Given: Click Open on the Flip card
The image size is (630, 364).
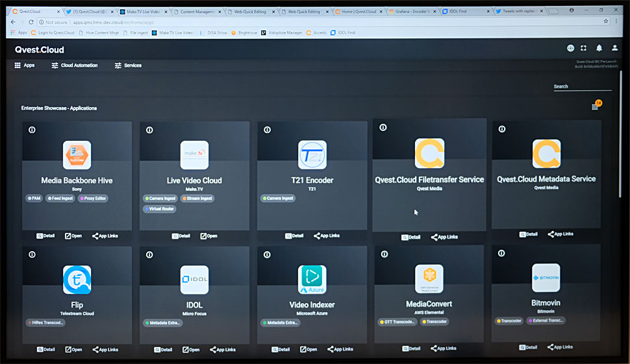Looking at the screenshot, I should (x=74, y=350).
